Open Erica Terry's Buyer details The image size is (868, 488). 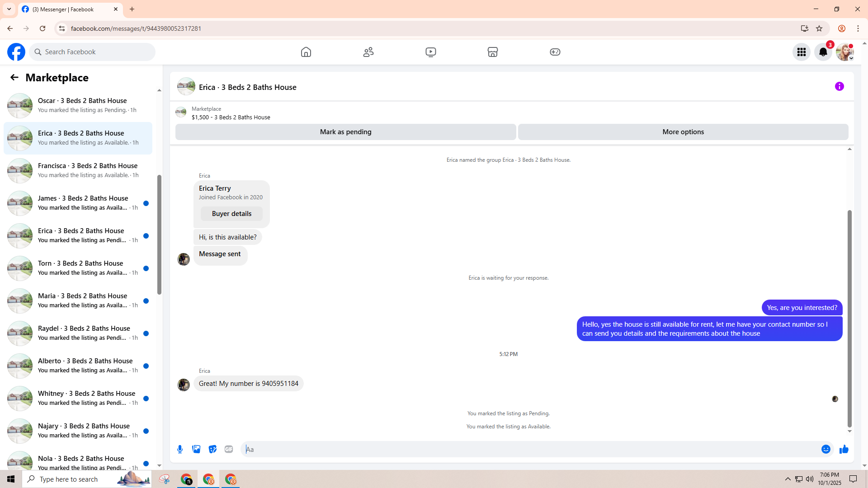[231, 214]
